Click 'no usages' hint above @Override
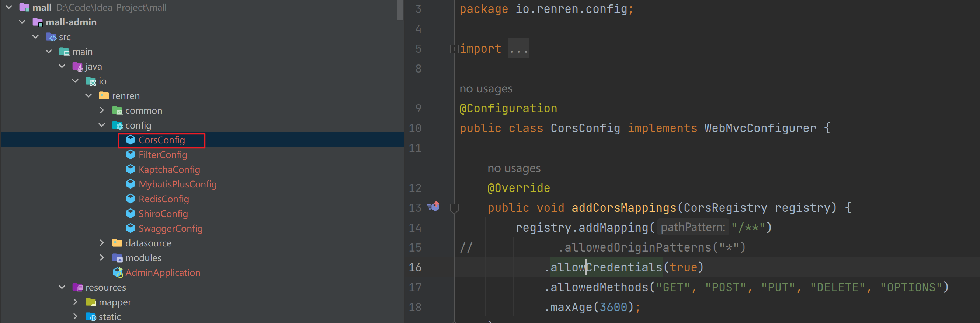The width and height of the screenshot is (980, 323). (514, 168)
